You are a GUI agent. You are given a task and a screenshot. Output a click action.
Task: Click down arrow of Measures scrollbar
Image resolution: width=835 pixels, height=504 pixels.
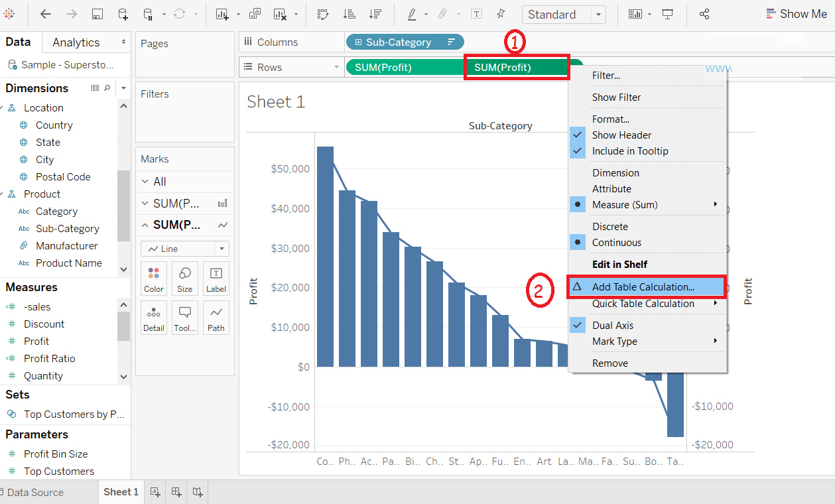coord(123,376)
